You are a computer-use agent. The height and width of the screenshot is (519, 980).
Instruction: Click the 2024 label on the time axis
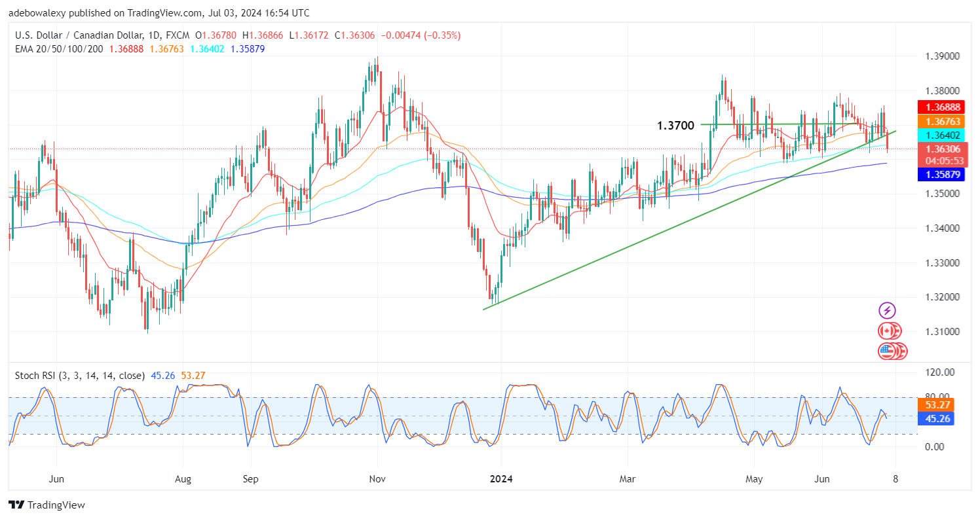click(x=500, y=478)
